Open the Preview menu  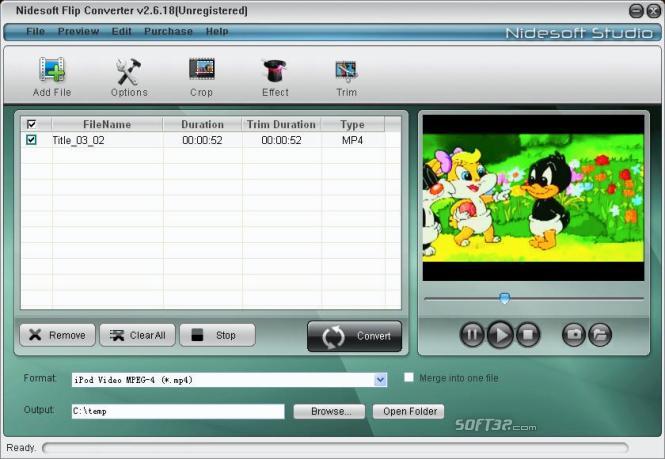(78, 31)
